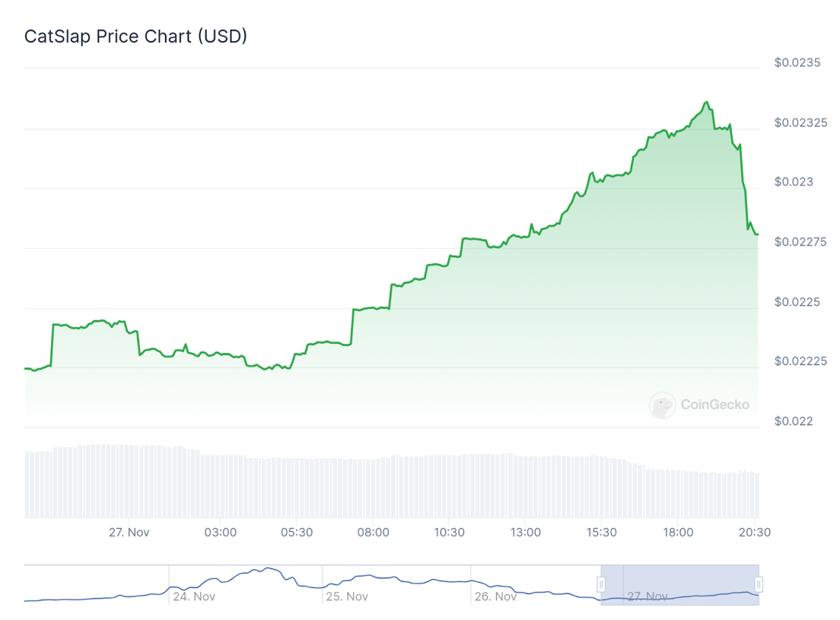840x620 pixels.
Task: Click the volume bars above 10:30
Action: pyautogui.click(x=450, y=485)
